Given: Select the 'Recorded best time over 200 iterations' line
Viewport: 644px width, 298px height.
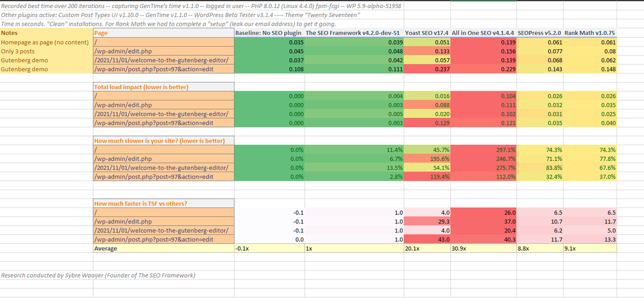Looking at the screenshot, I should pyautogui.click(x=201, y=6).
